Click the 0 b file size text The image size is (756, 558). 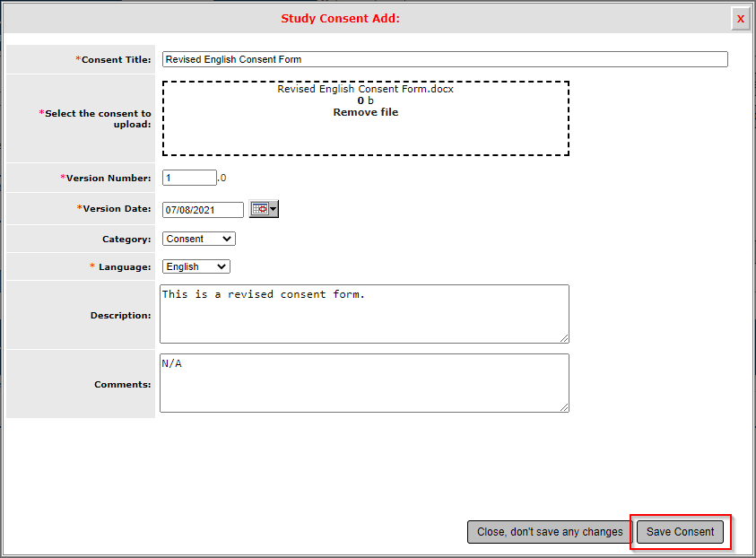366,100
